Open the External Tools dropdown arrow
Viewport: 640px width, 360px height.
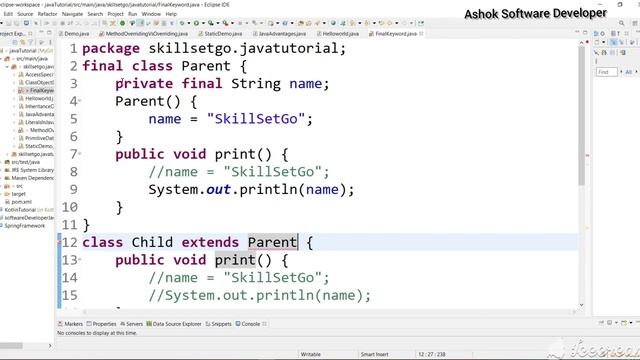click(x=232, y=23)
